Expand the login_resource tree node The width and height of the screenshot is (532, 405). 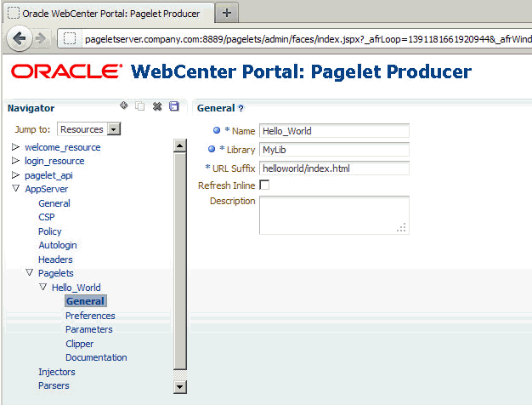(15, 160)
